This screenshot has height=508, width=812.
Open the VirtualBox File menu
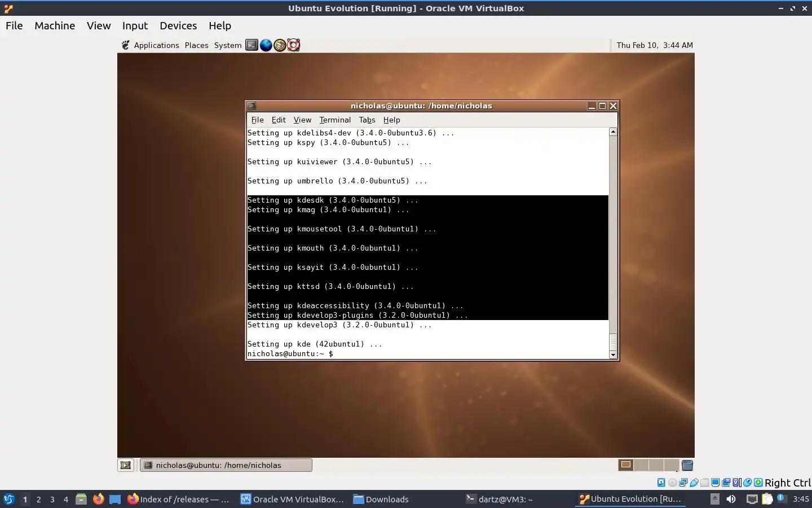pyautogui.click(x=14, y=25)
